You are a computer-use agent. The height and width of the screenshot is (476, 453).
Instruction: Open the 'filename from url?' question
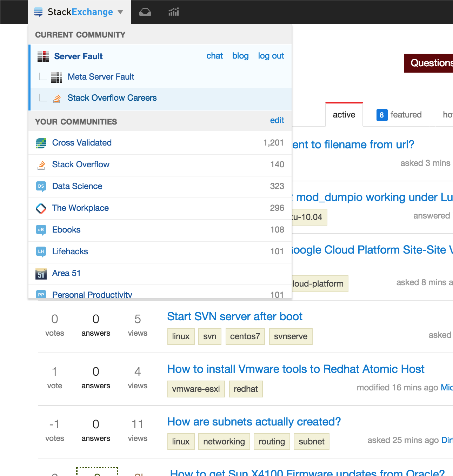pyautogui.click(x=353, y=145)
